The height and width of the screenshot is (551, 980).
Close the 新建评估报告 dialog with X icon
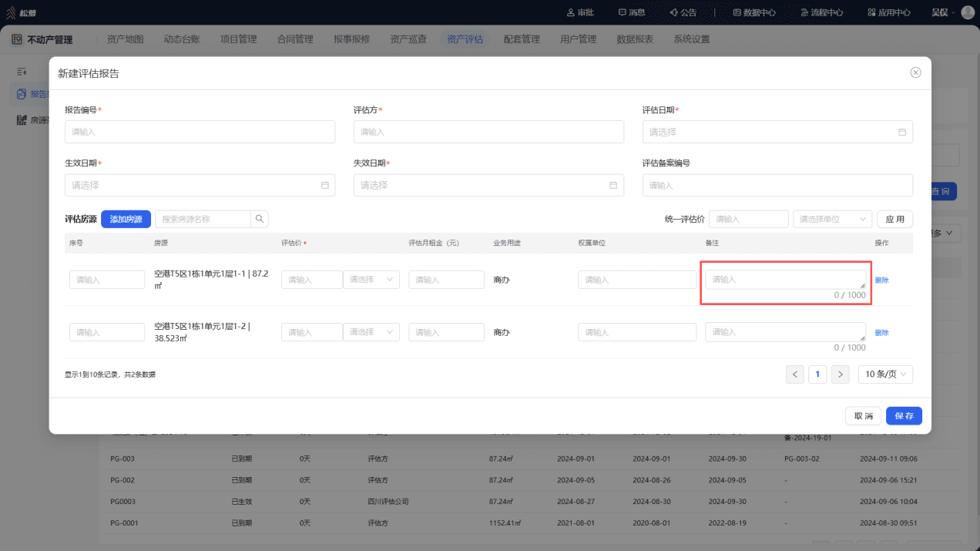tap(915, 72)
